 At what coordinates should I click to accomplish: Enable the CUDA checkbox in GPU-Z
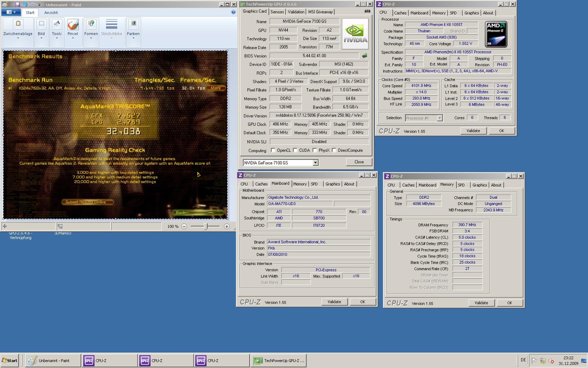coord(295,150)
